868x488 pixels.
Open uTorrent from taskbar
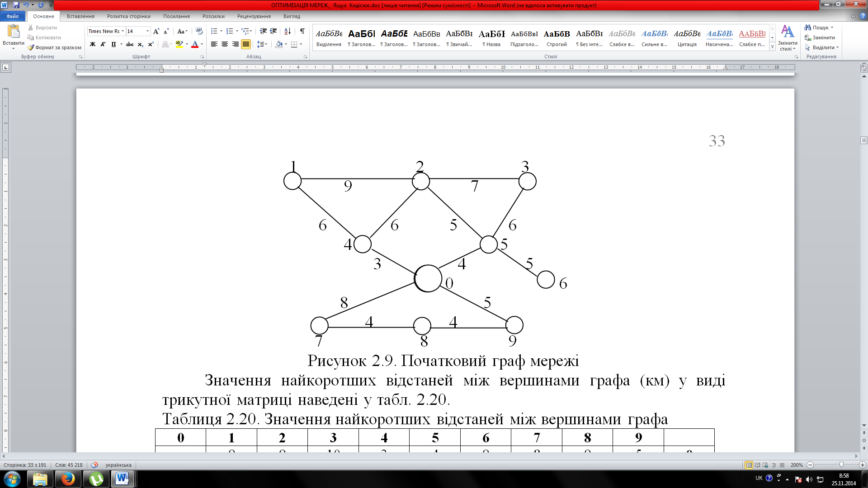click(96, 479)
